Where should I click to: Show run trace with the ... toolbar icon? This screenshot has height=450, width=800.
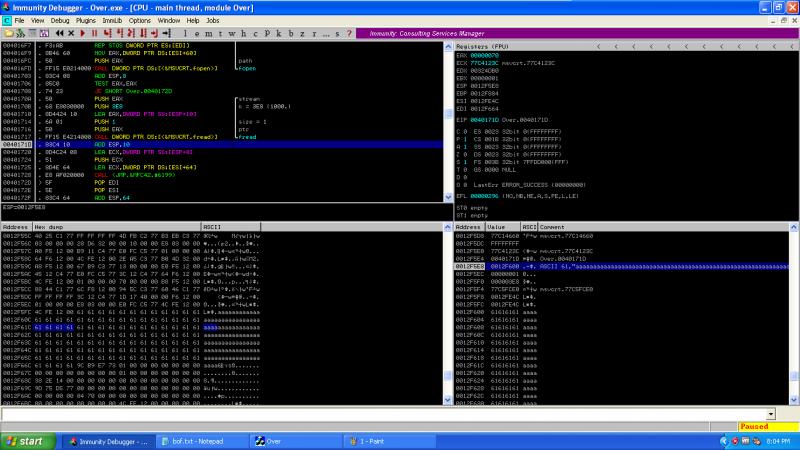pos(326,34)
